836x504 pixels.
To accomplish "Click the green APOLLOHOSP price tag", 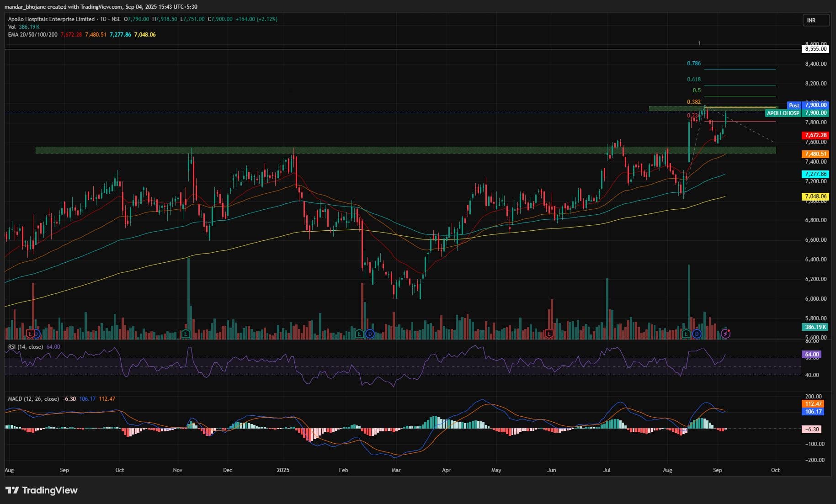I will pyautogui.click(x=783, y=113).
